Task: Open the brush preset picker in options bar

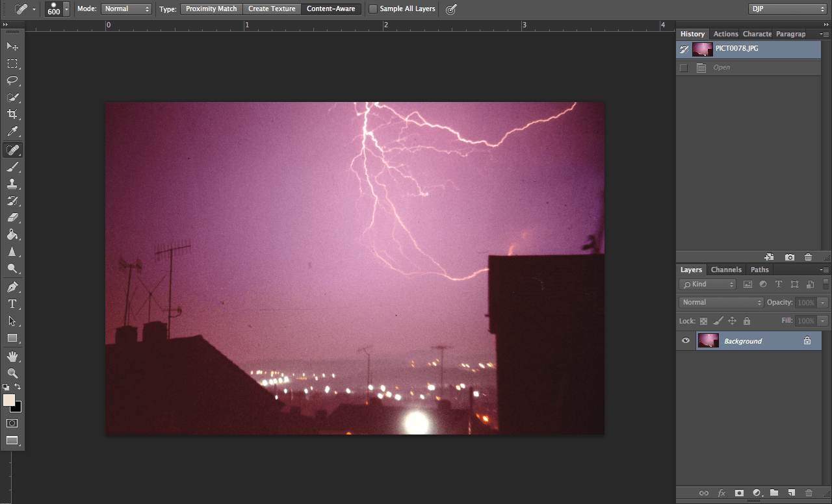Action: pyautogui.click(x=57, y=9)
